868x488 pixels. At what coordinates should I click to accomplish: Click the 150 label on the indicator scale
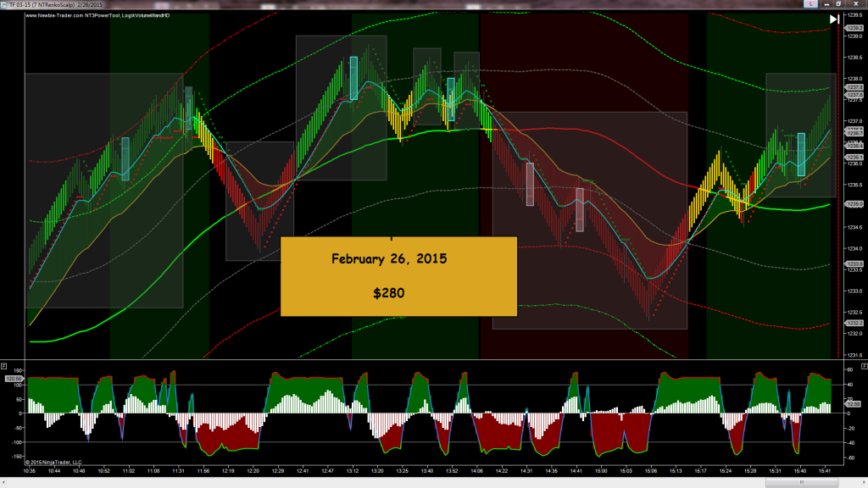(19, 371)
